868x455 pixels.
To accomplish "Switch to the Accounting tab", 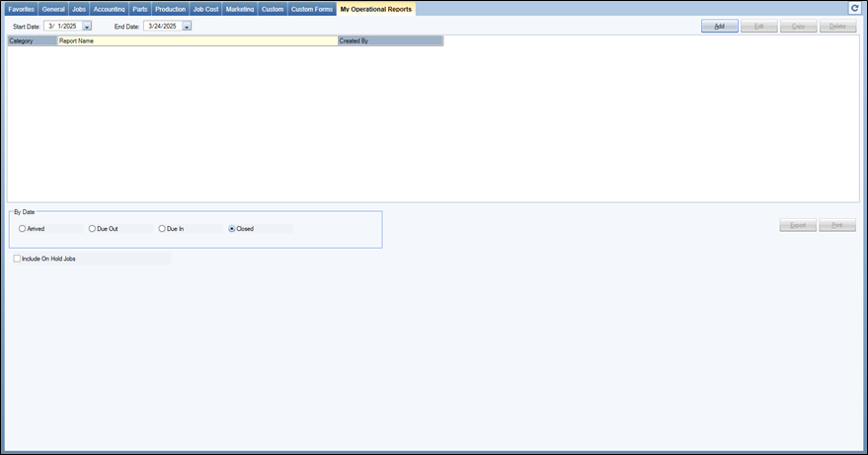I will tap(109, 9).
